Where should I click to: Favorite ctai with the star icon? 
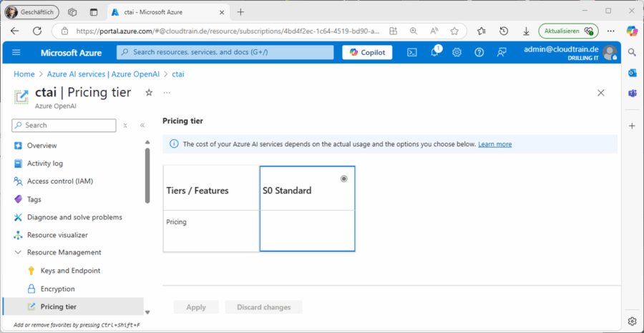[x=149, y=93]
